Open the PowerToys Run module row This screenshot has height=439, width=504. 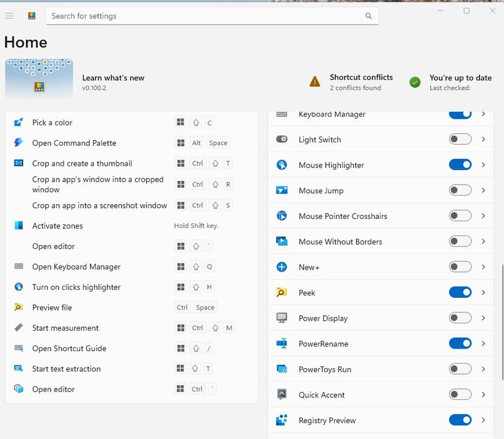pos(381,369)
